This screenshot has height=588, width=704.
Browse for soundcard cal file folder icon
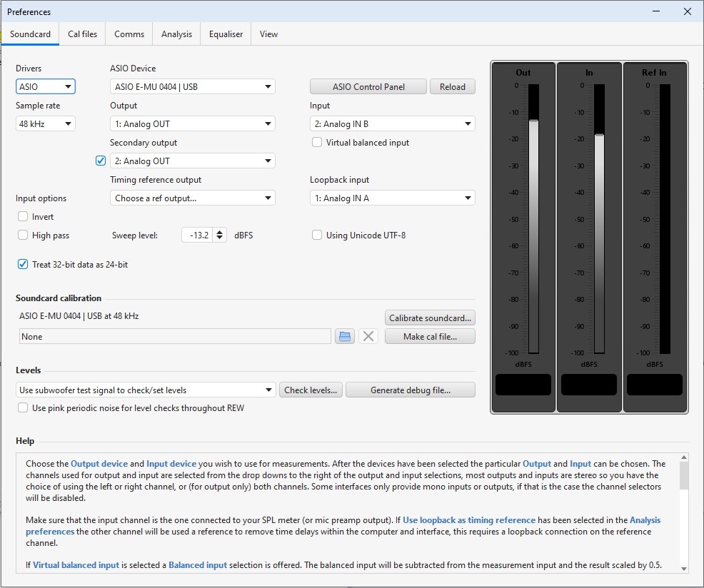345,336
